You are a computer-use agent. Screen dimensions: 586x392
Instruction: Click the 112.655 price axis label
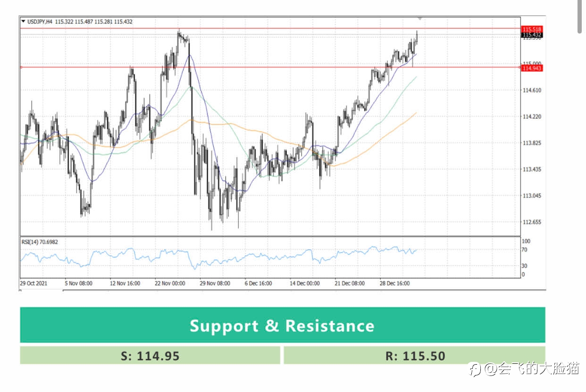click(532, 222)
